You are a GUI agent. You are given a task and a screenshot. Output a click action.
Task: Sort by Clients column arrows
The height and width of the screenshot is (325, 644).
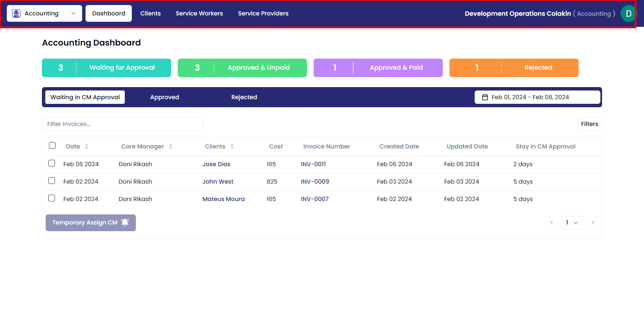click(x=232, y=146)
